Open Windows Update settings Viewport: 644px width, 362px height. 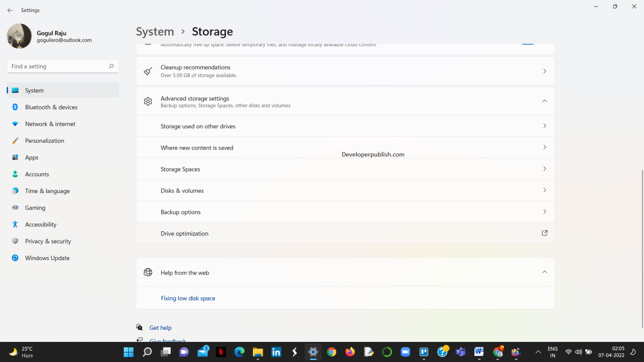click(x=47, y=258)
